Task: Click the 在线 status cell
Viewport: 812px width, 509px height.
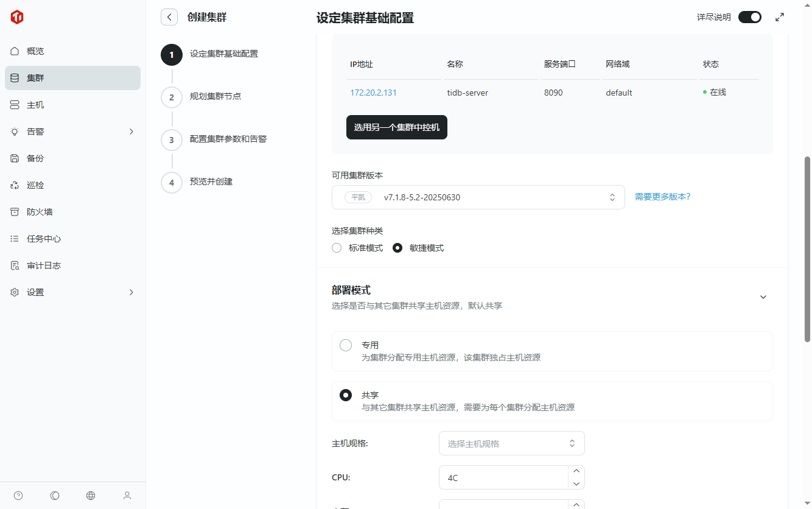Action: pos(715,93)
